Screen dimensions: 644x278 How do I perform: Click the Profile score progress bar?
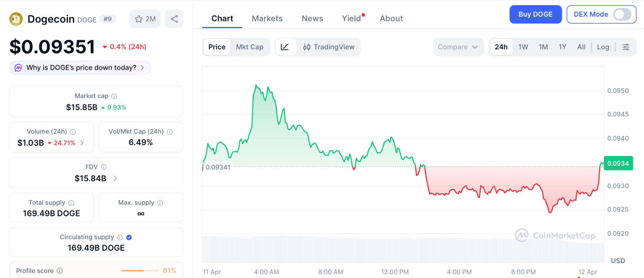pos(140,271)
